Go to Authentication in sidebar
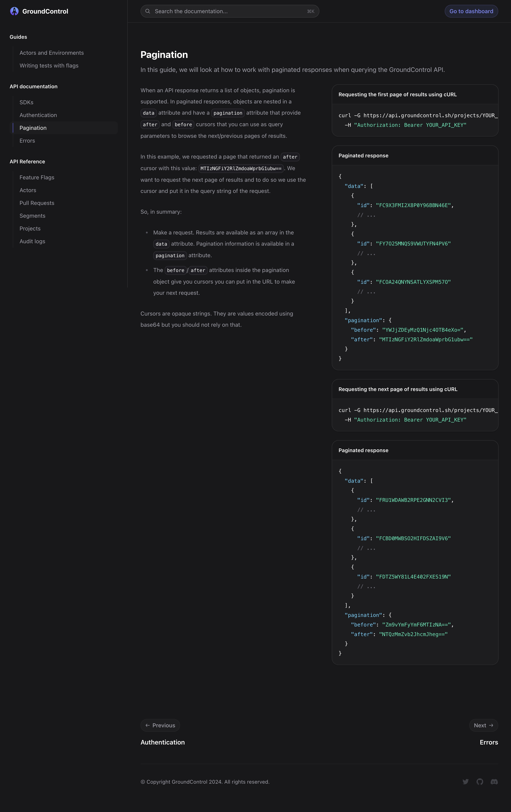Viewport: 511px width, 812px height. coord(38,115)
